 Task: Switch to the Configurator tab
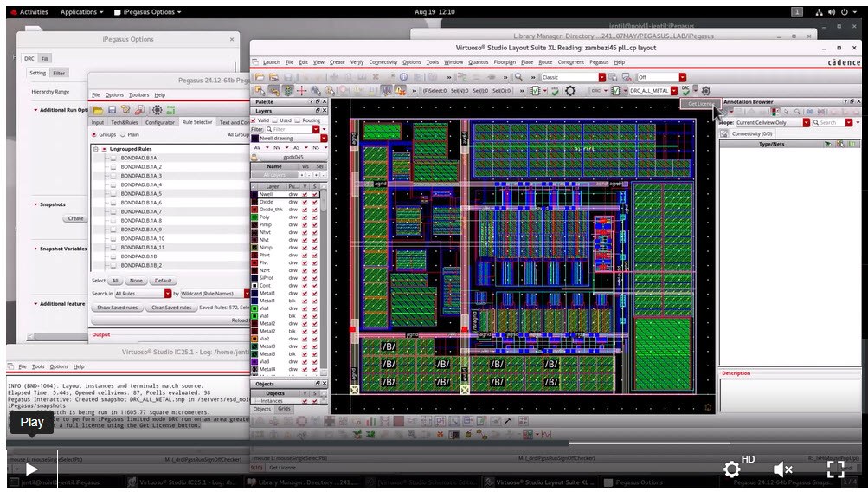(x=160, y=122)
